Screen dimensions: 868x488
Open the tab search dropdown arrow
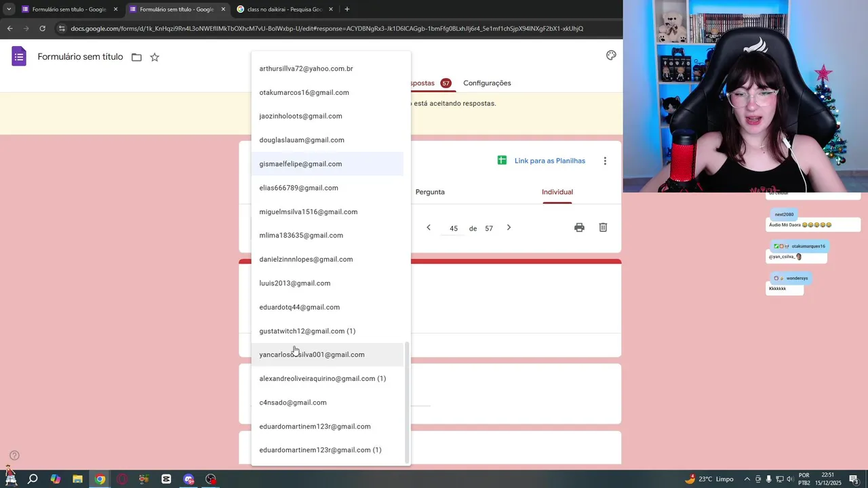click(x=9, y=9)
